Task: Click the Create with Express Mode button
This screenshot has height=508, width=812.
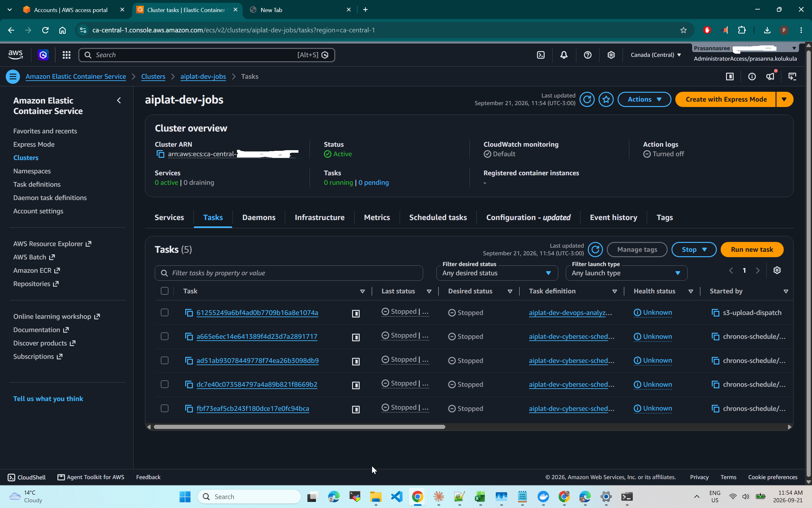Action: click(726, 99)
